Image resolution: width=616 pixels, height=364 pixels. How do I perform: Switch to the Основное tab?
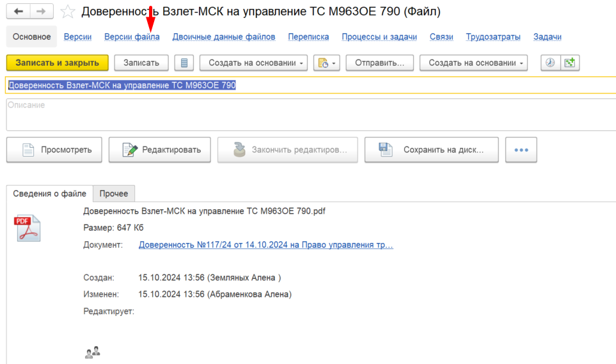(31, 36)
